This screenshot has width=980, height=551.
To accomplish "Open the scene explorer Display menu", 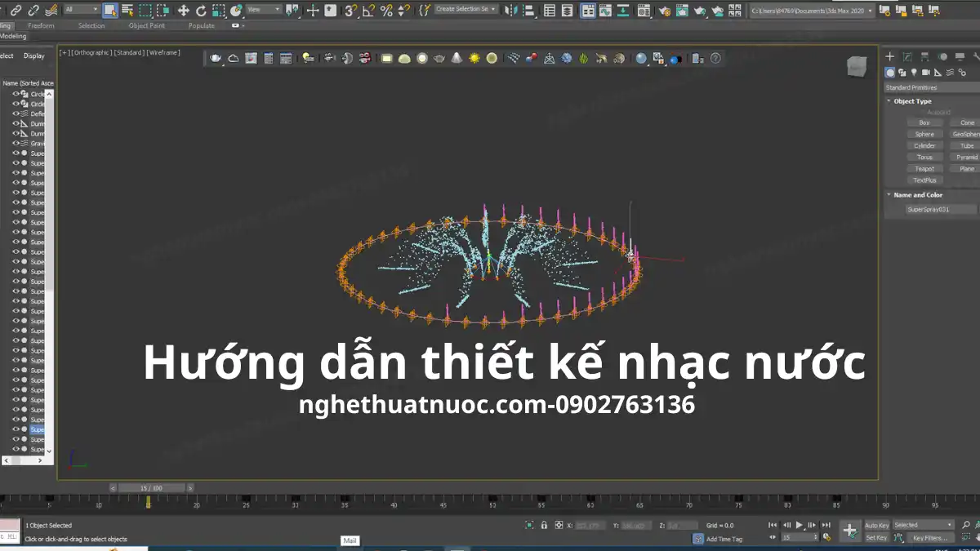I will tap(33, 56).
